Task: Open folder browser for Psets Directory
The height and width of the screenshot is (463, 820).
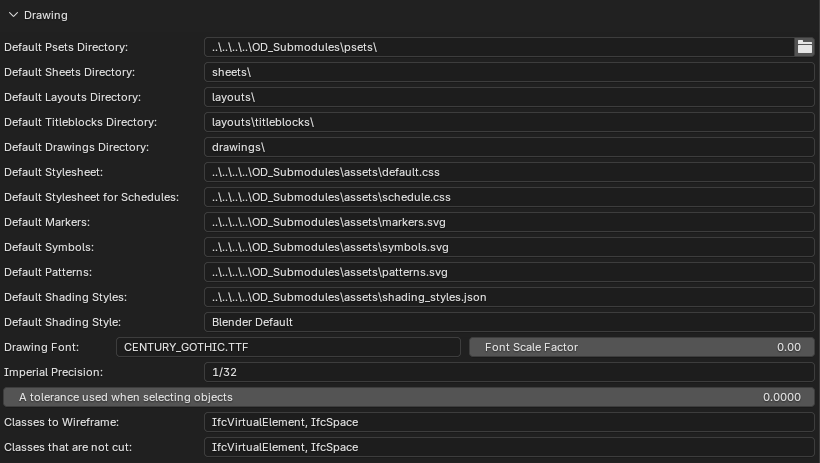Action: [804, 47]
